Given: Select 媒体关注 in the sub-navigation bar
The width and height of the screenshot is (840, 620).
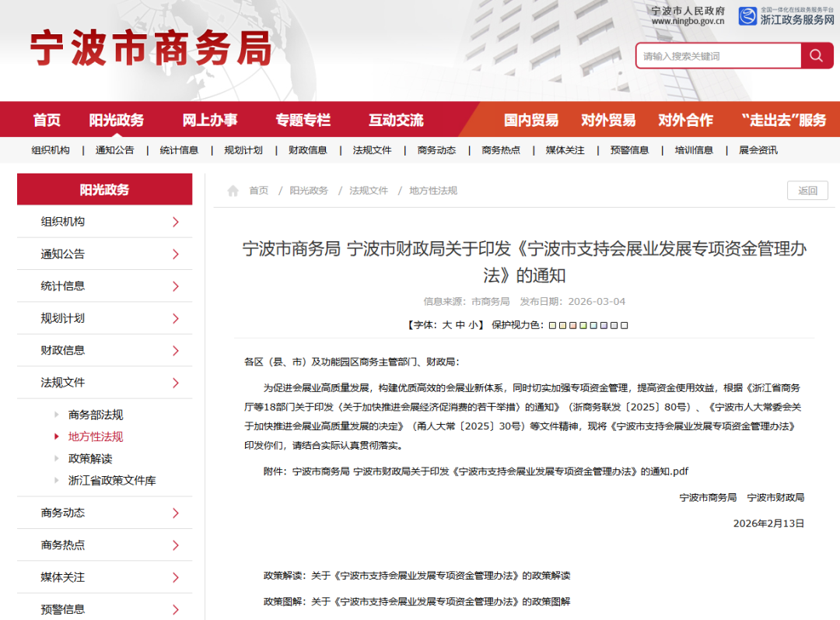Looking at the screenshot, I should pyautogui.click(x=565, y=151).
